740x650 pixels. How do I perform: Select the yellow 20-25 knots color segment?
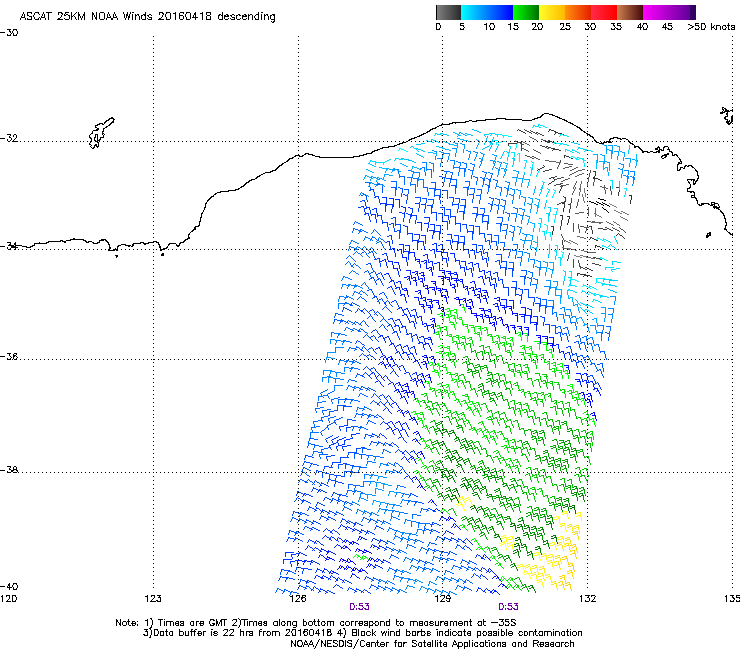point(552,12)
